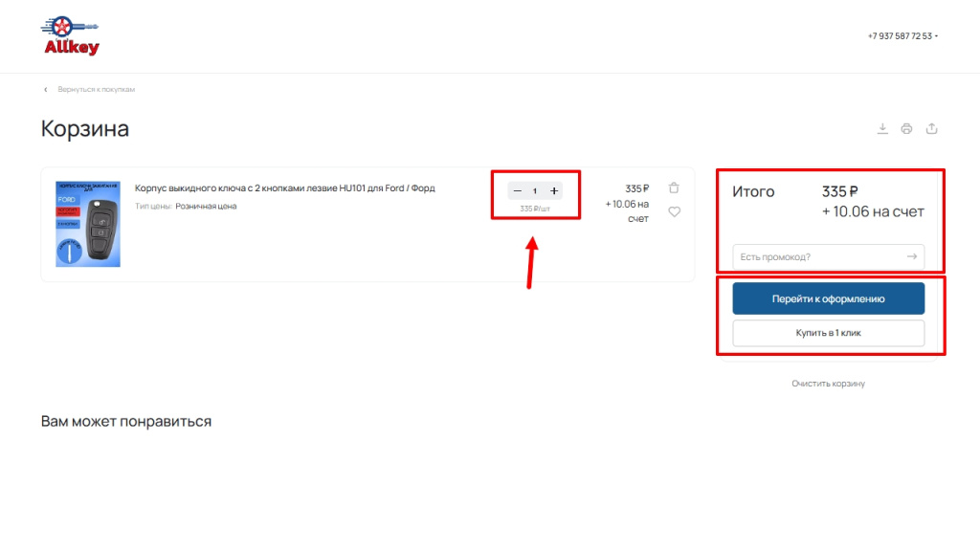
Task: Add item to favorites with heart icon
Action: pyautogui.click(x=674, y=212)
